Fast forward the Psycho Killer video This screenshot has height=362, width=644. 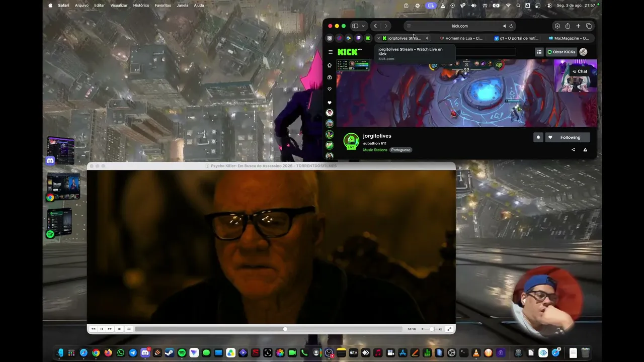(110, 329)
